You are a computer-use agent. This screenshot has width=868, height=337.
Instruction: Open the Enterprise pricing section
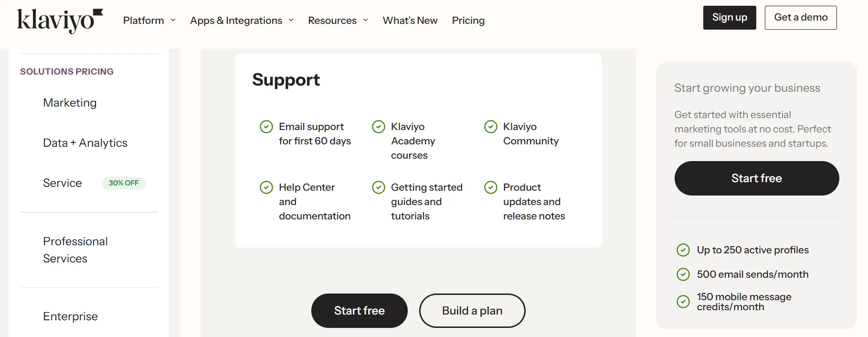(x=70, y=316)
